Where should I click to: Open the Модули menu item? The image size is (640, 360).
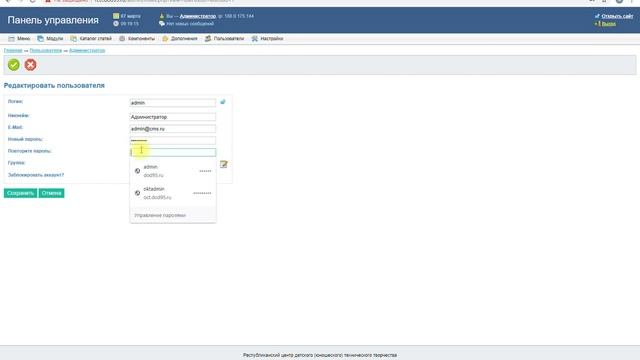click(x=50, y=38)
